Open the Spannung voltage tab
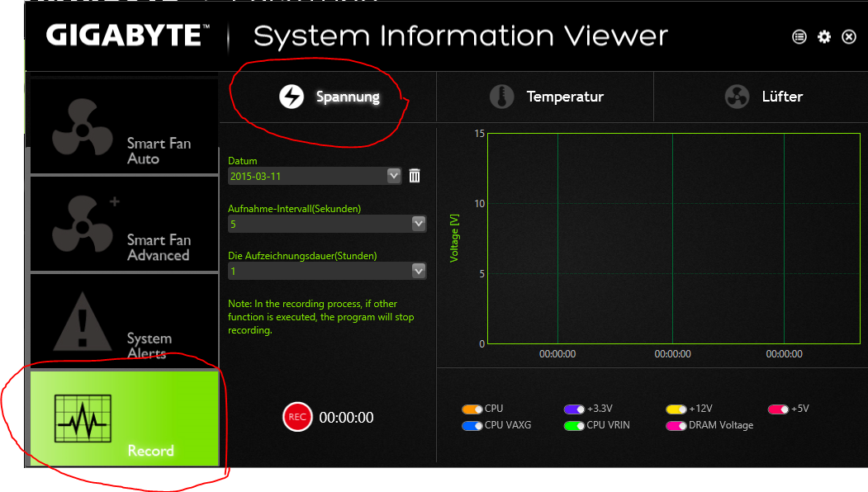The width and height of the screenshot is (868, 492). [x=328, y=97]
